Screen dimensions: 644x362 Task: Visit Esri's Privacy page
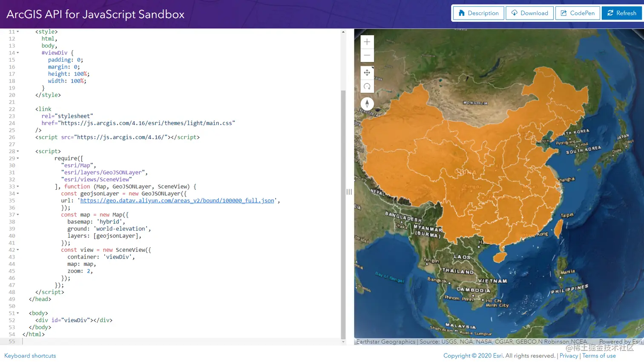pyautogui.click(x=569, y=356)
